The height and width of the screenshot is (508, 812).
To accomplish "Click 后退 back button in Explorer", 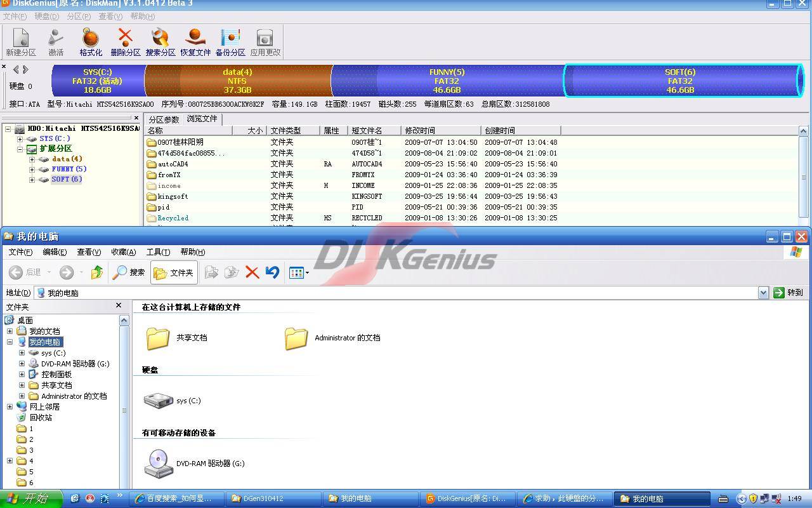I will point(25,272).
